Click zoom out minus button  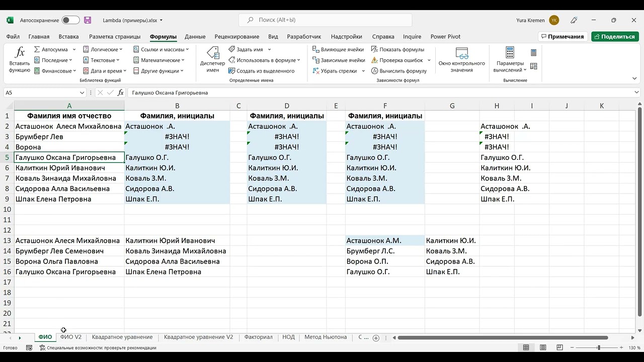click(x=571, y=347)
